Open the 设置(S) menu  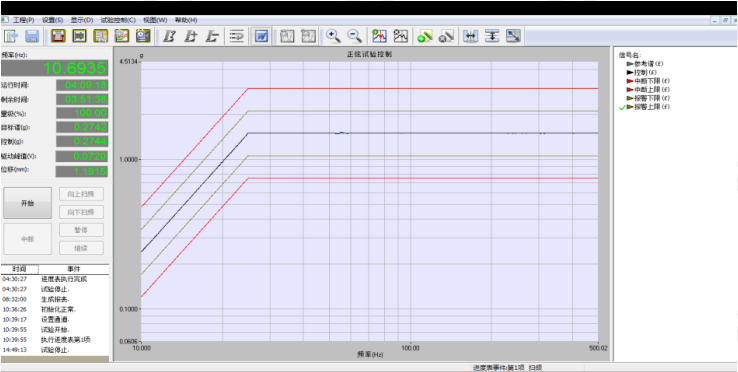(52, 20)
